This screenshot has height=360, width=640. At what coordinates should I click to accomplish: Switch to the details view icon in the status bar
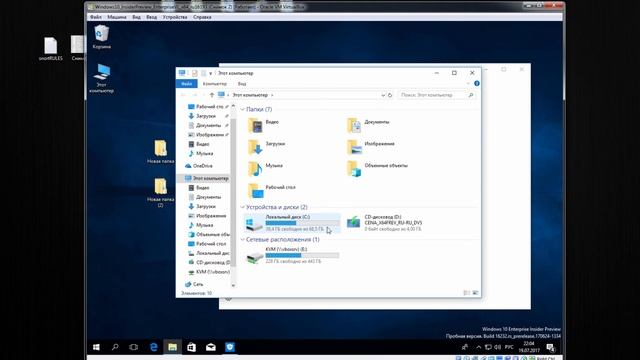(467, 293)
